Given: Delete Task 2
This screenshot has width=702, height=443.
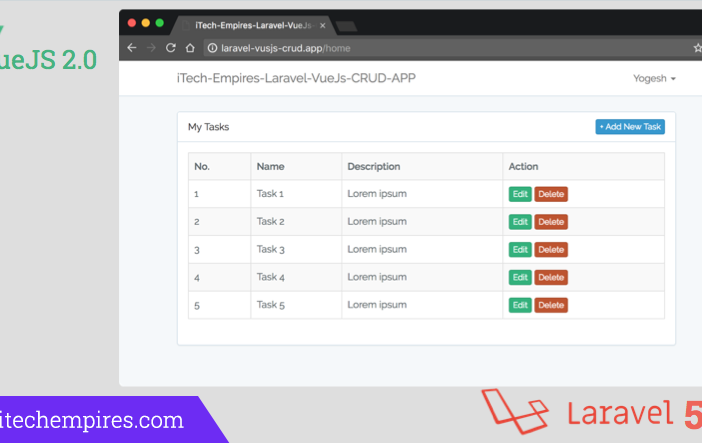Looking at the screenshot, I should [x=551, y=222].
